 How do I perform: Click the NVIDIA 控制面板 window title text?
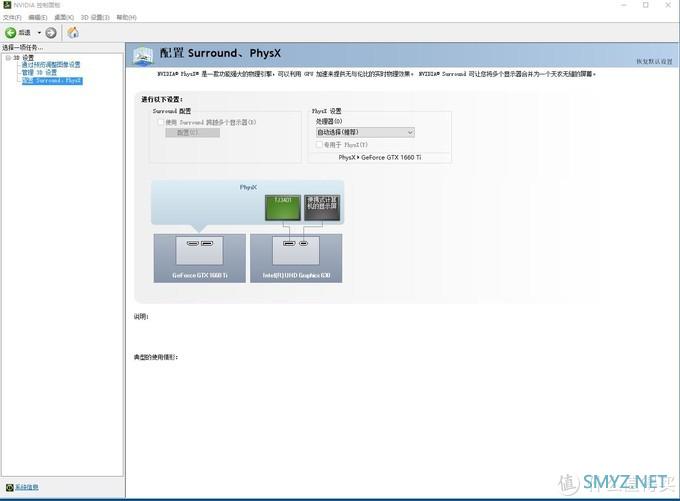tap(37, 5)
